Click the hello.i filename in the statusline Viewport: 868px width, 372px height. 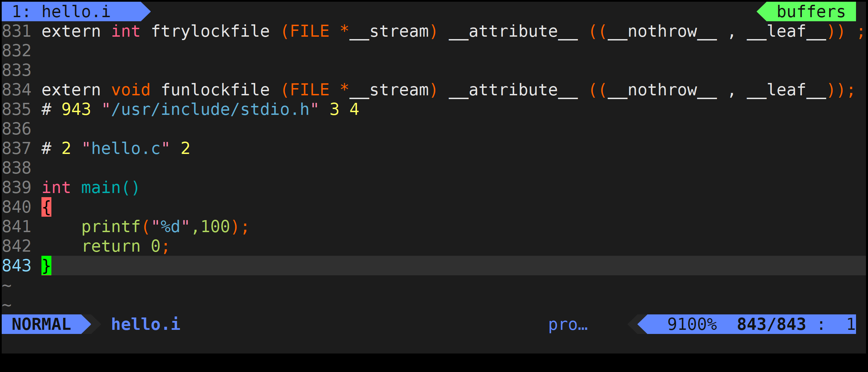[x=146, y=324]
